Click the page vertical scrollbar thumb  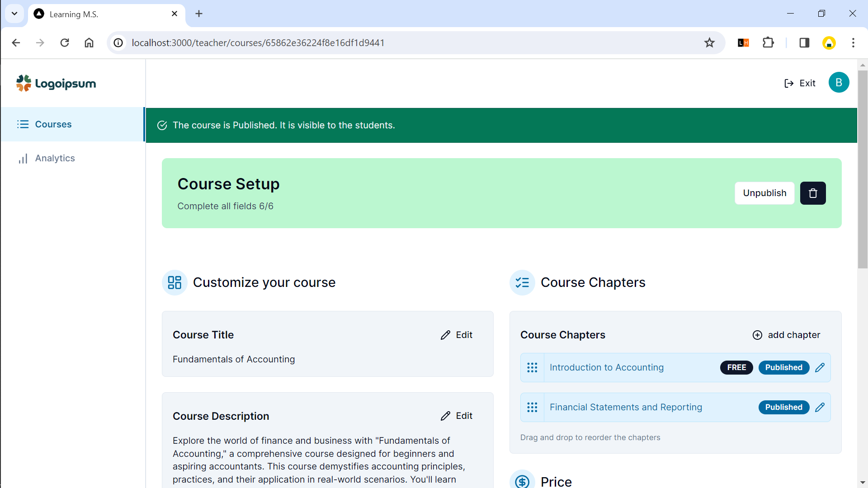862,169
